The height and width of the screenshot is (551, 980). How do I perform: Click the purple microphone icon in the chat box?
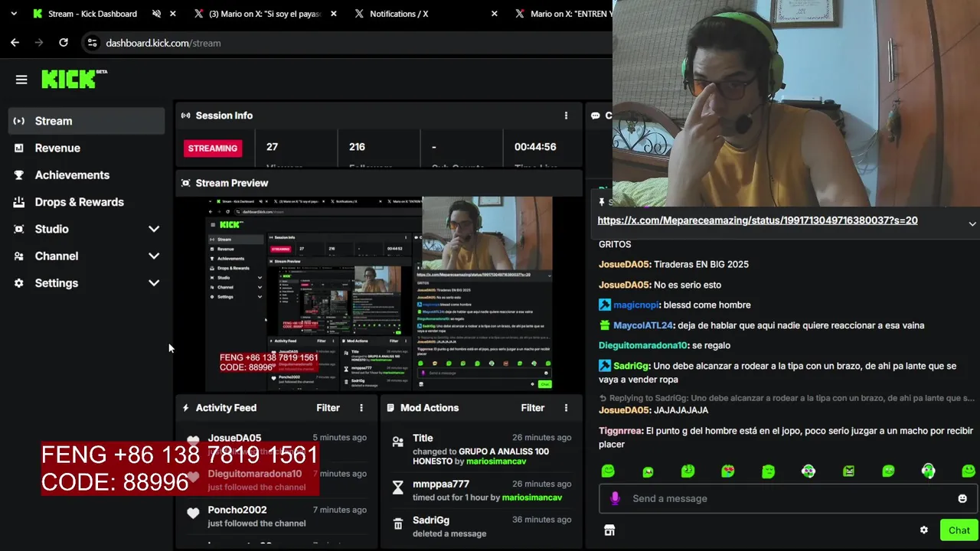614,498
